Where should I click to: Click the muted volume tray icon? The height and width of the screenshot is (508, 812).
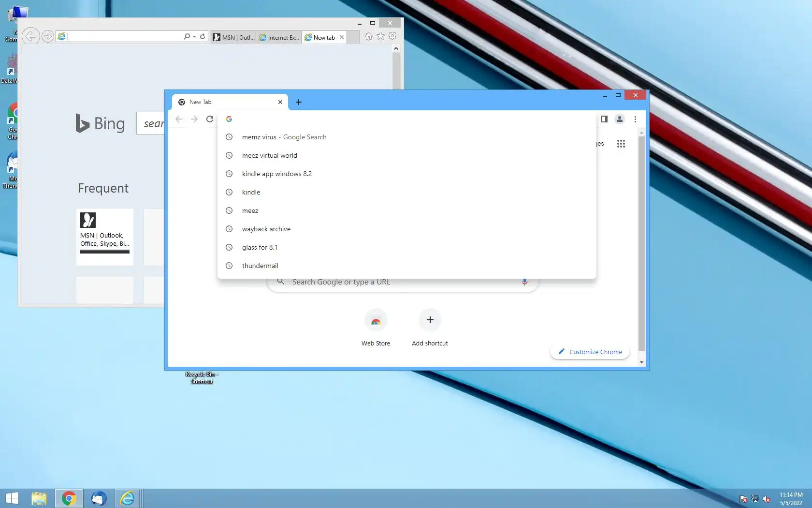[767, 499]
